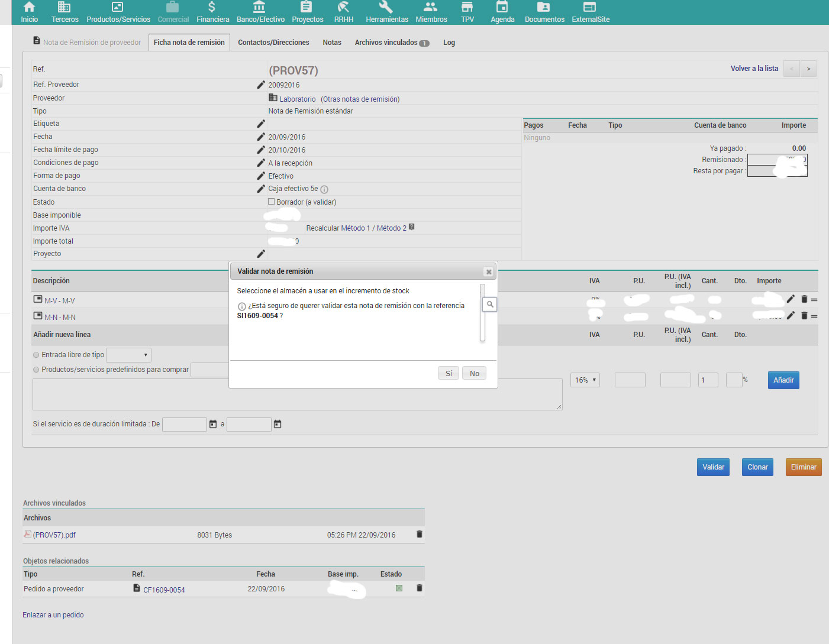Open Otras notas de remisión link

pyautogui.click(x=360, y=99)
